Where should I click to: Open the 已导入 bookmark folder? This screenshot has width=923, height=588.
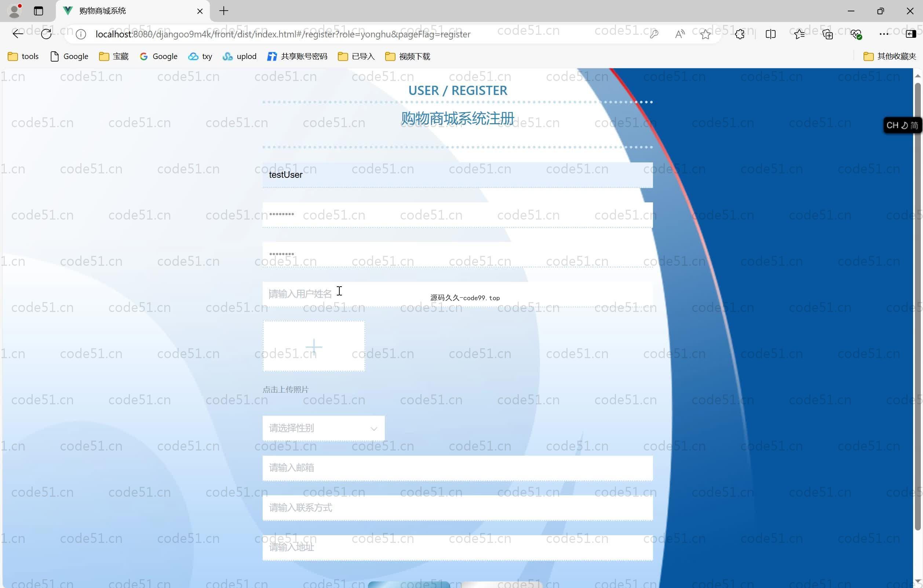(356, 56)
